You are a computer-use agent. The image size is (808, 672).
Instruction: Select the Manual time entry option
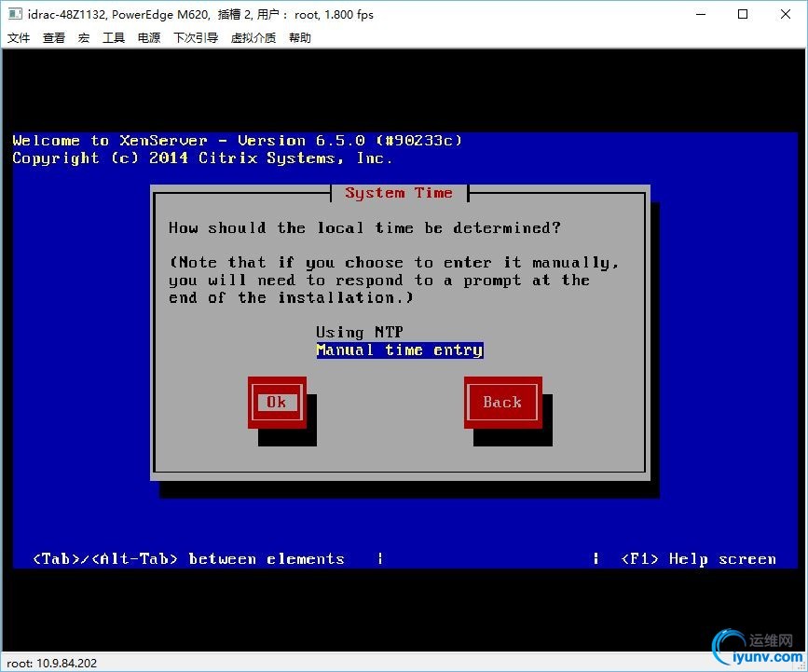pos(400,350)
